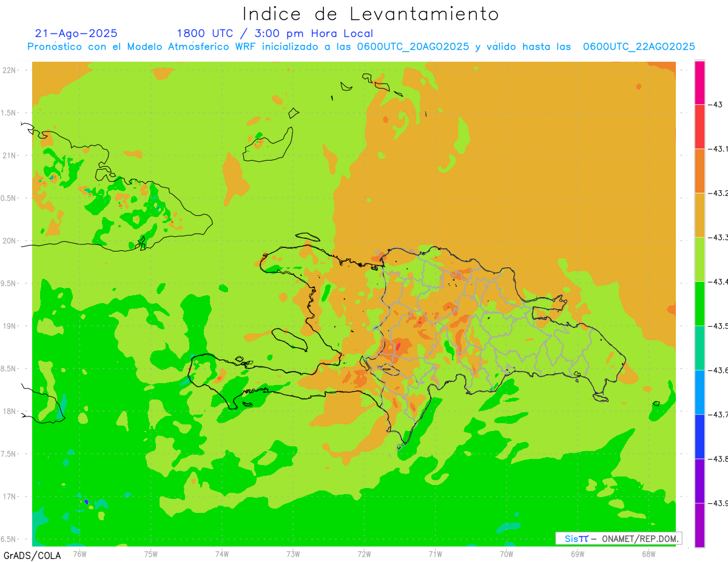Click the 'SisTT - ONAMET/REP.DOM.' credit box
This screenshot has width=728, height=562.
(x=618, y=538)
